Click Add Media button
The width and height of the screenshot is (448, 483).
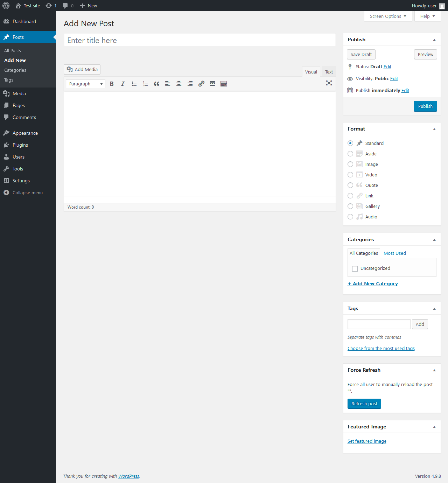tap(82, 69)
